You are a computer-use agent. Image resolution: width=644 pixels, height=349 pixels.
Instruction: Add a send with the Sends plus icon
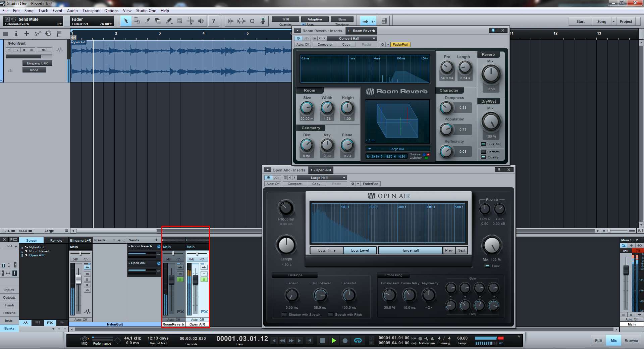156,240
